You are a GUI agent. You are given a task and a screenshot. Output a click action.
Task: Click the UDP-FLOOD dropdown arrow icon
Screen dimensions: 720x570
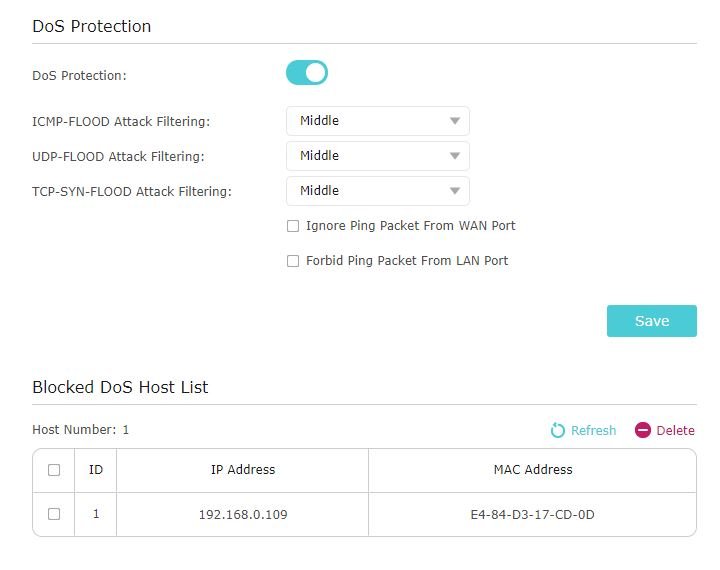pyautogui.click(x=455, y=156)
